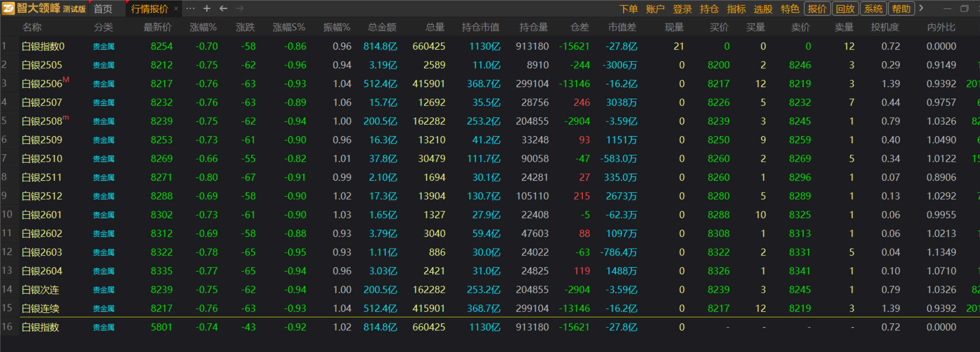The width and height of the screenshot is (980, 352).
Task: Select the 白银2601 contract name
Action: pyautogui.click(x=42, y=214)
